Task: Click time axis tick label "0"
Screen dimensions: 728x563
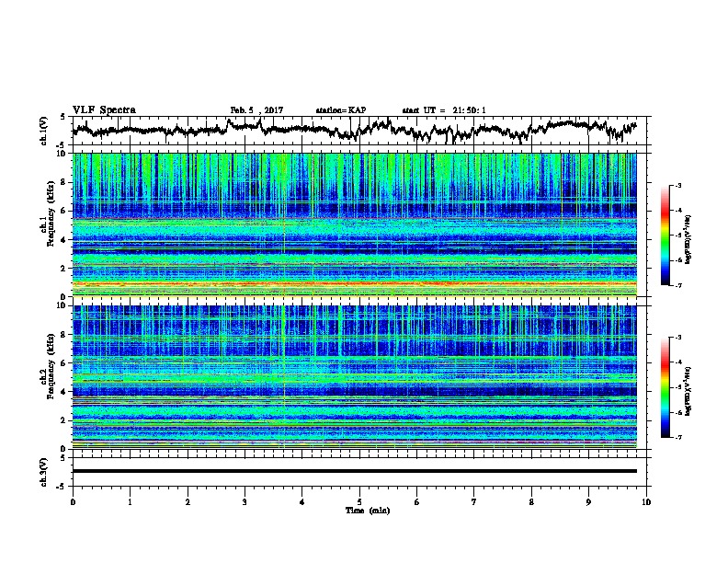Action: pos(73,501)
